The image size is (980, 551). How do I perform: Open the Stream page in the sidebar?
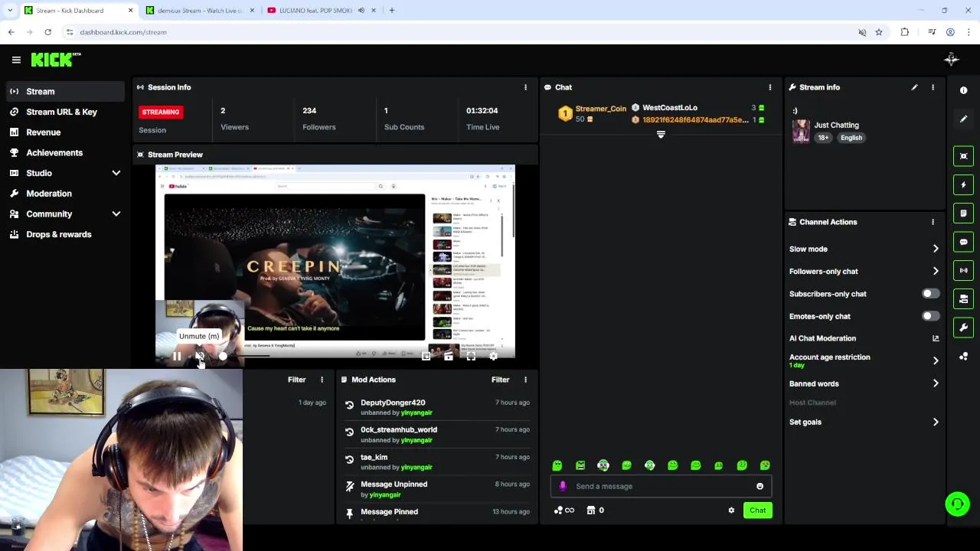pos(64,91)
